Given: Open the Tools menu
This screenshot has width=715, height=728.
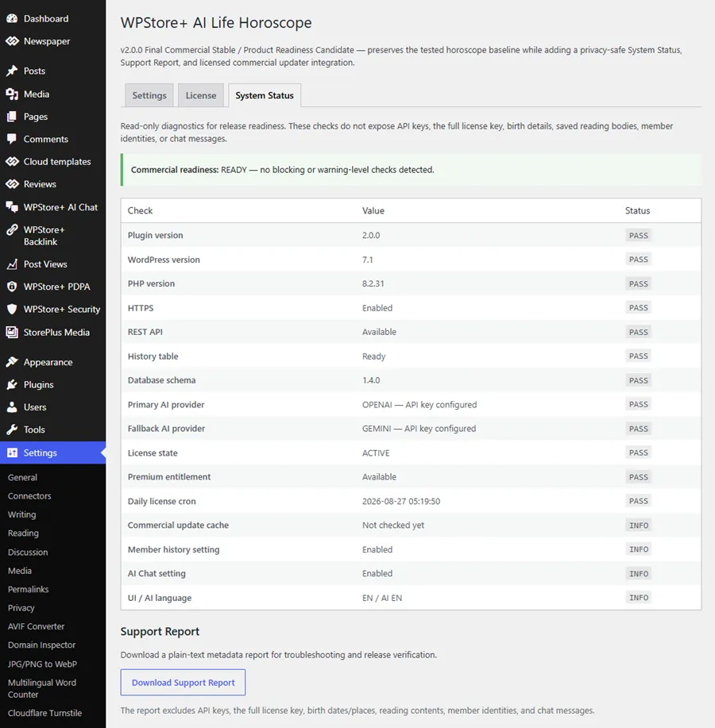Looking at the screenshot, I should coord(53,429).
